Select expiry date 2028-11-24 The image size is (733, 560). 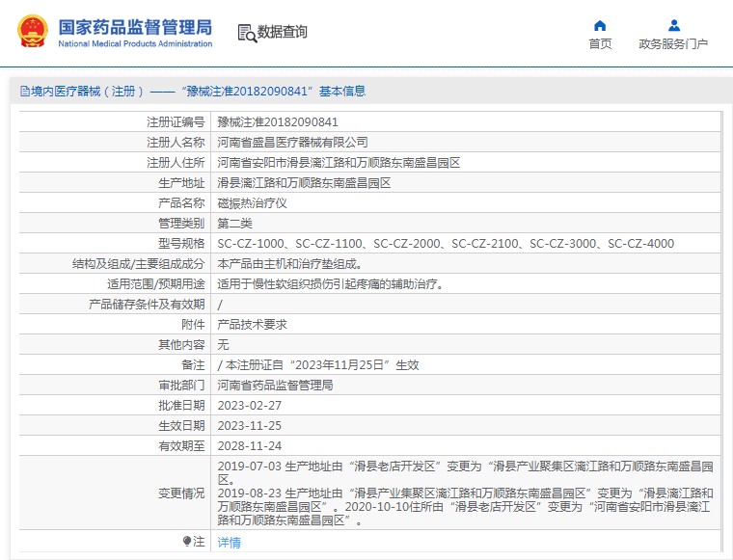pos(250,446)
